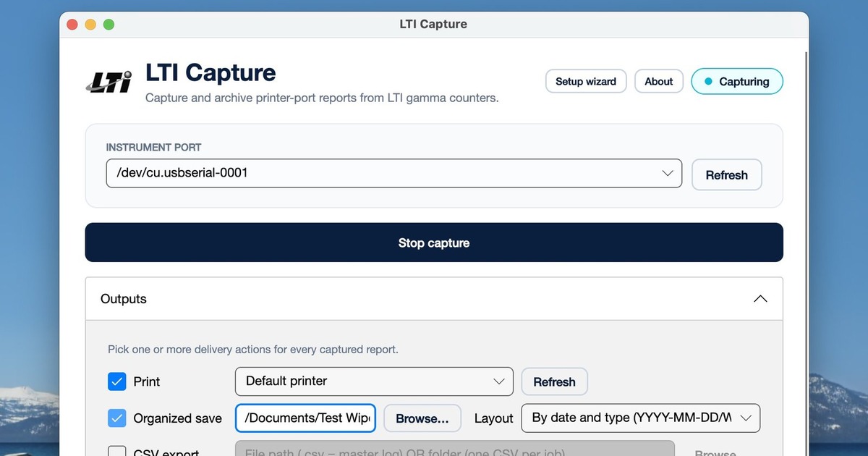Viewport: 868px width, 456px height.
Task: Click the Capturing status indicator
Action: (737, 81)
